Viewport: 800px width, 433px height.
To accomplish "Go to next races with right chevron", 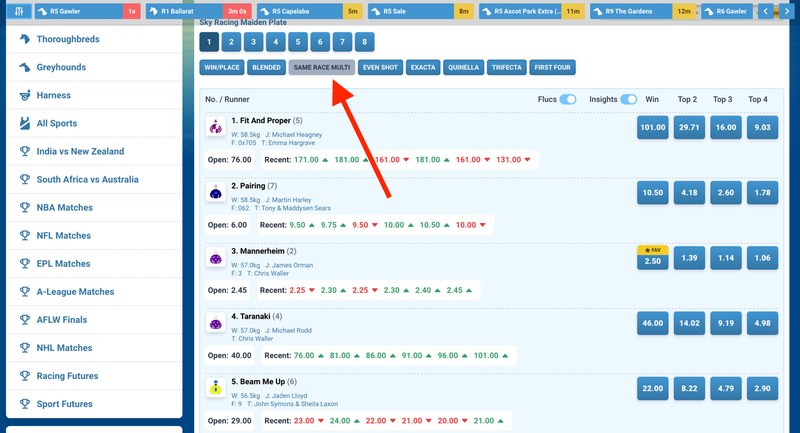I will [786, 11].
